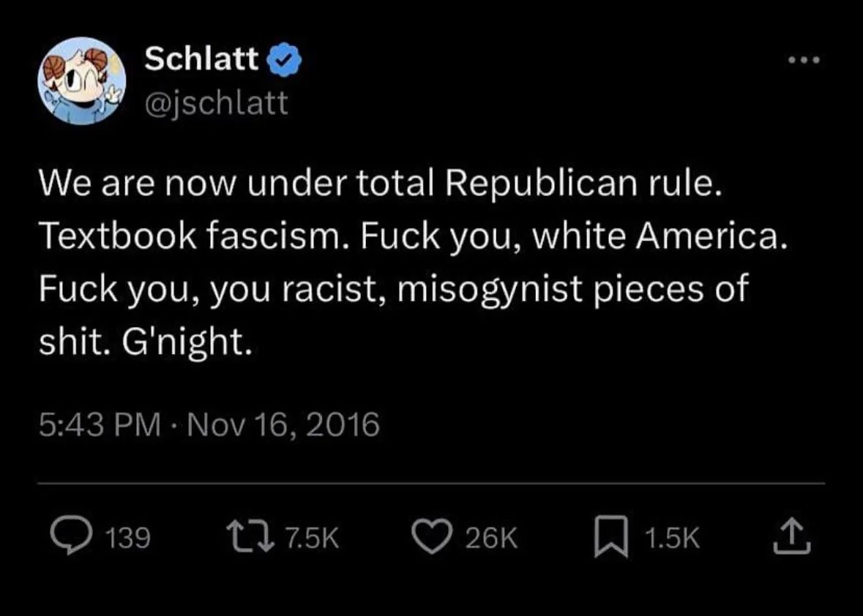Open the three-dot more options menu
The height and width of the screenshot is (616, 863).
pyautogui.click(x=803, y=60)
